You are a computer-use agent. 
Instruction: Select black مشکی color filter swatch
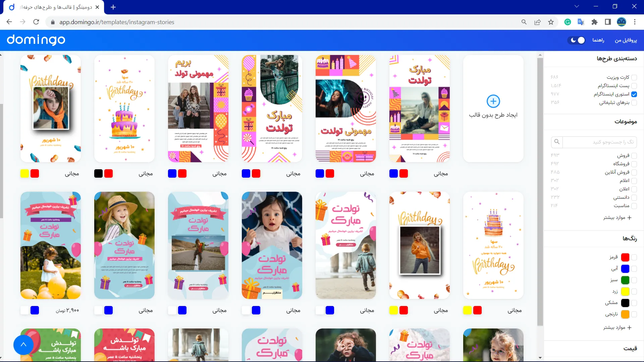(625, 303)
